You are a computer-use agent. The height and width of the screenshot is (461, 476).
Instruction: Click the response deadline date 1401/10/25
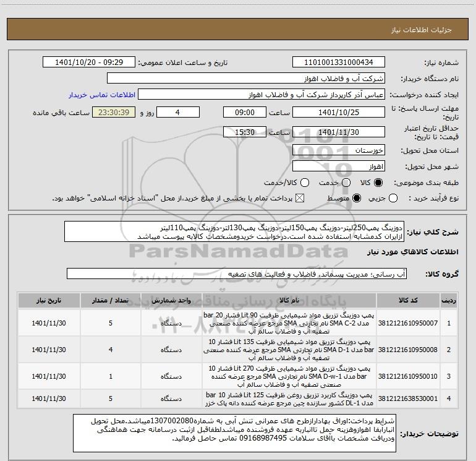339,112
